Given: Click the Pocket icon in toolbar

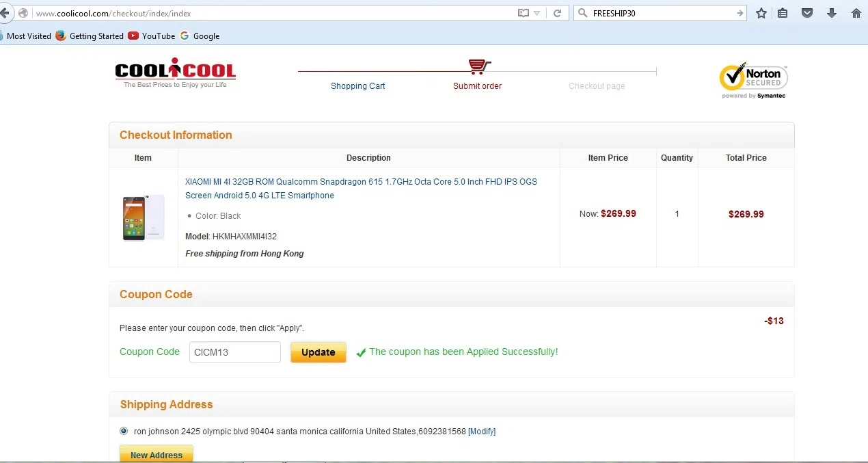Looking at the screenshot, I should tap(807, 13).
